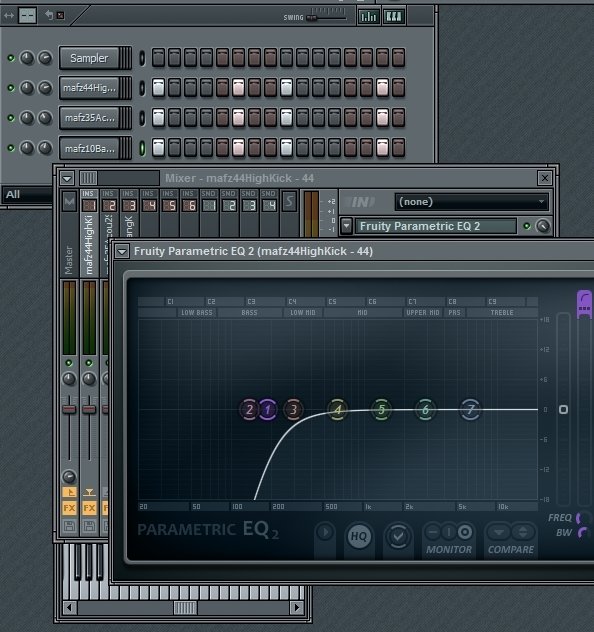The width and height of the screenshot is (594, 632).
Task: Mute the mafz35Ac channel via green LED
Action: pyautogui.click(x=11, y=118)
